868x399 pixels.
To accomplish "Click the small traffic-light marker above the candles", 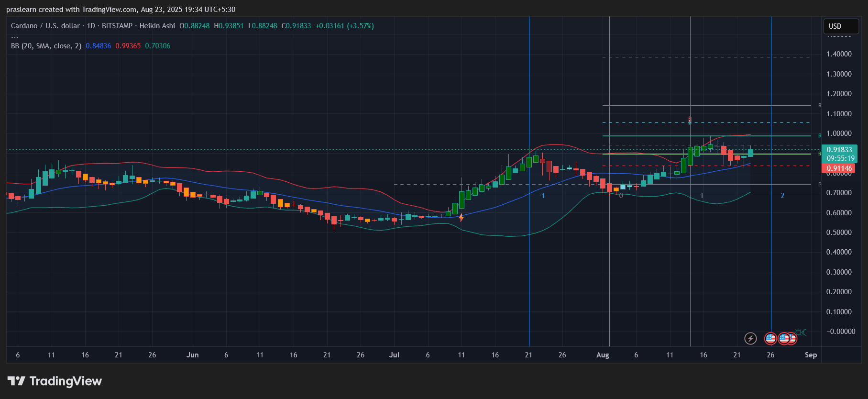I will [x=690, y=120].
